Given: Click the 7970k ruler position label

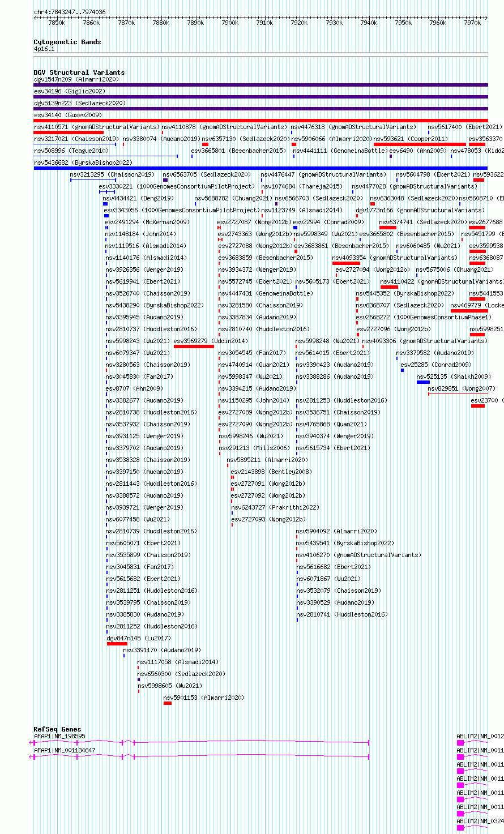Looking at the screenshot, I should click(472, 23).
